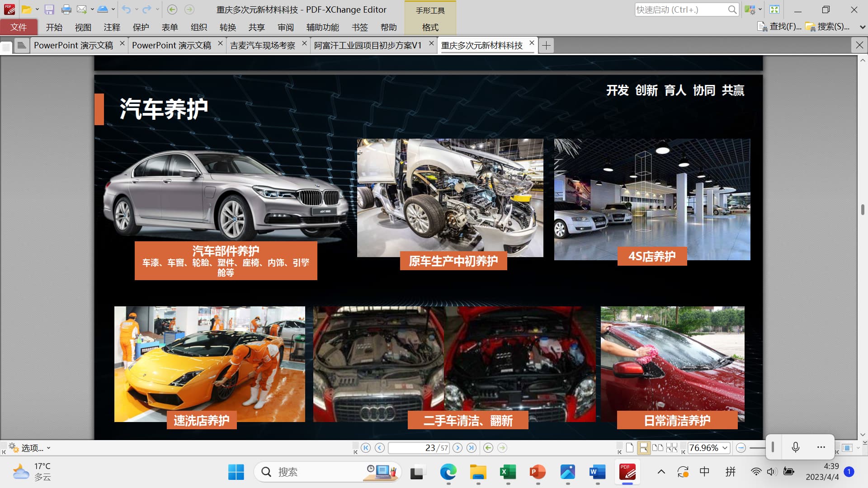This screenshot has height=488, width=868.
Task: Jump to the last page icon
Action: coord(472,448)
